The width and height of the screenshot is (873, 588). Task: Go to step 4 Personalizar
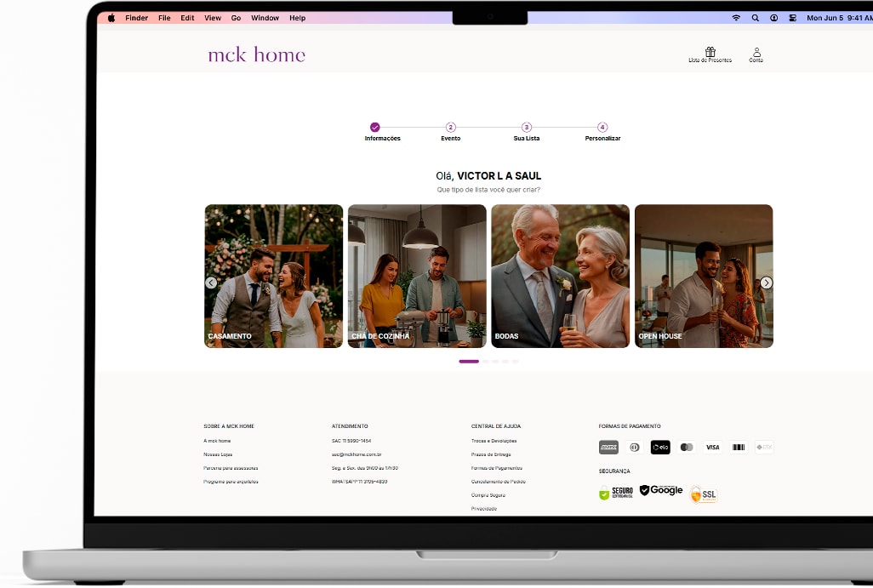(602, 128)
